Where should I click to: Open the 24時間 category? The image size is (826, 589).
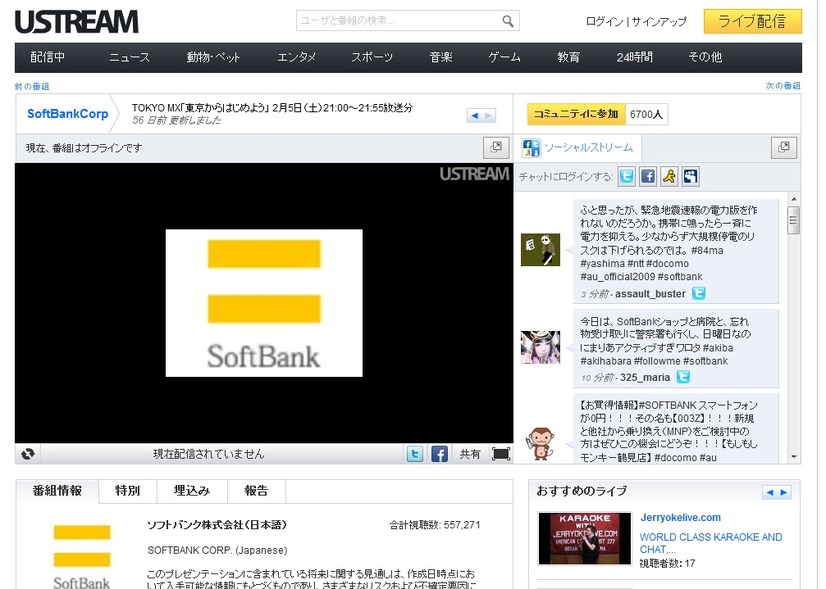634,57
